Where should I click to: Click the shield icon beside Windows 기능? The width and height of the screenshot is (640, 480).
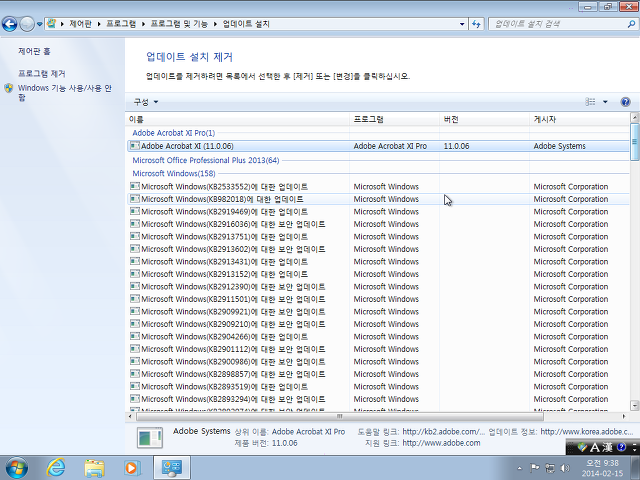[9, 88]
